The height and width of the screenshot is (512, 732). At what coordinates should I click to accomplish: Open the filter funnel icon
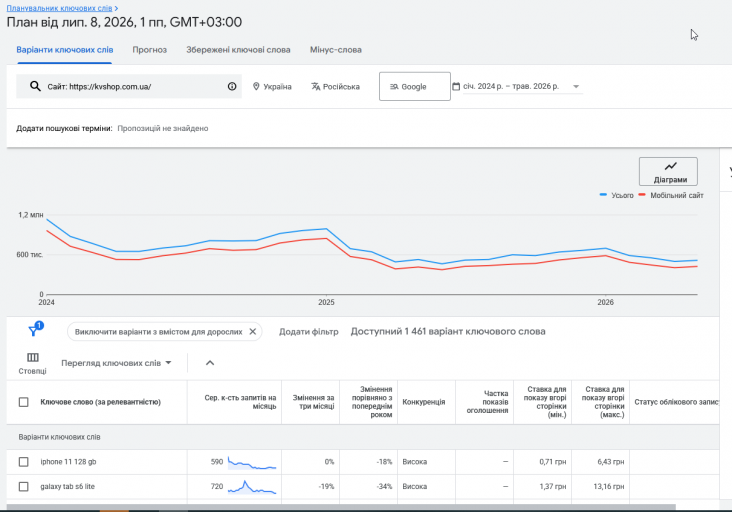33,331
